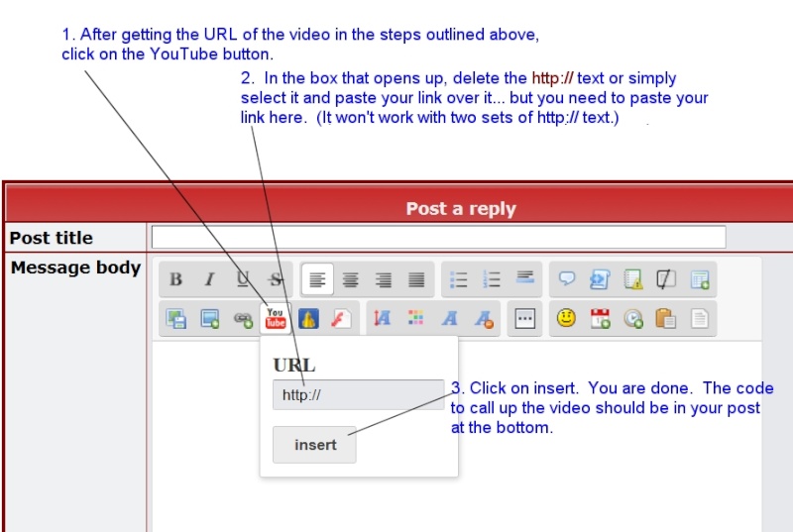793x532 pixels.
Task: Open the font color palette
Action: (415, 318)
